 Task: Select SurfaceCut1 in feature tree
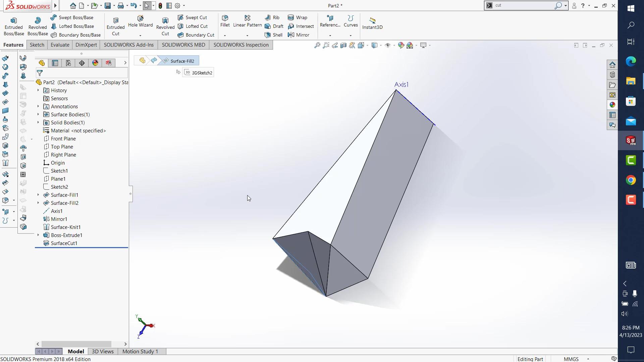tap(64, 243)
